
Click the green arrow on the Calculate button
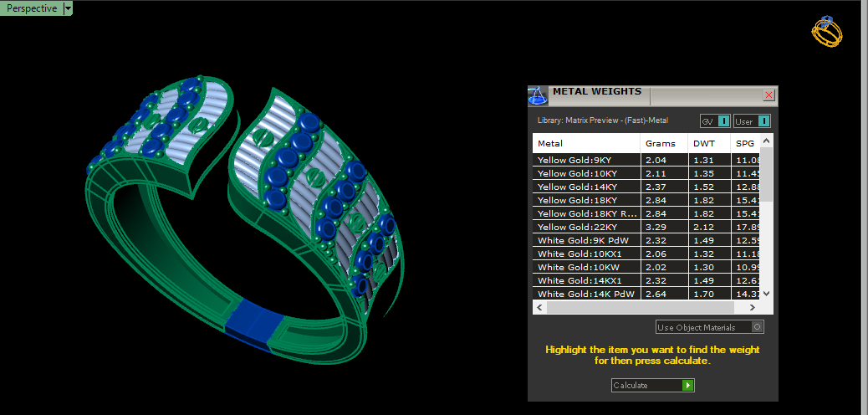(687, 386)
